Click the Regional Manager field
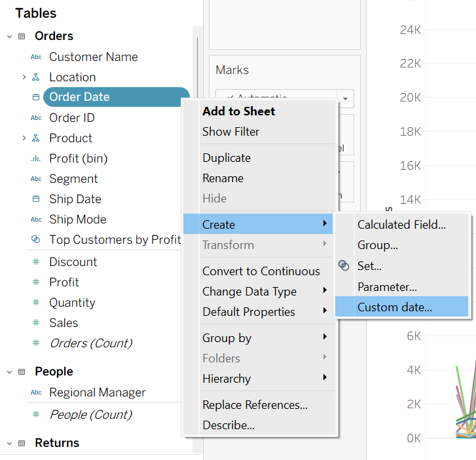Image resolution: width=476 pixels, height=460 pixels. (x=97, y=393)
